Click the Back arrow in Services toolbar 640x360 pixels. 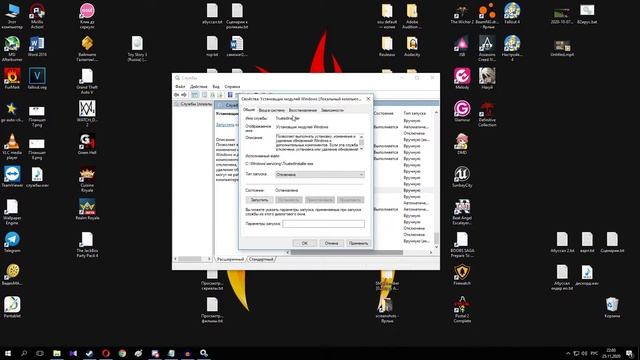pyautogui.click(x=176, y=95)
